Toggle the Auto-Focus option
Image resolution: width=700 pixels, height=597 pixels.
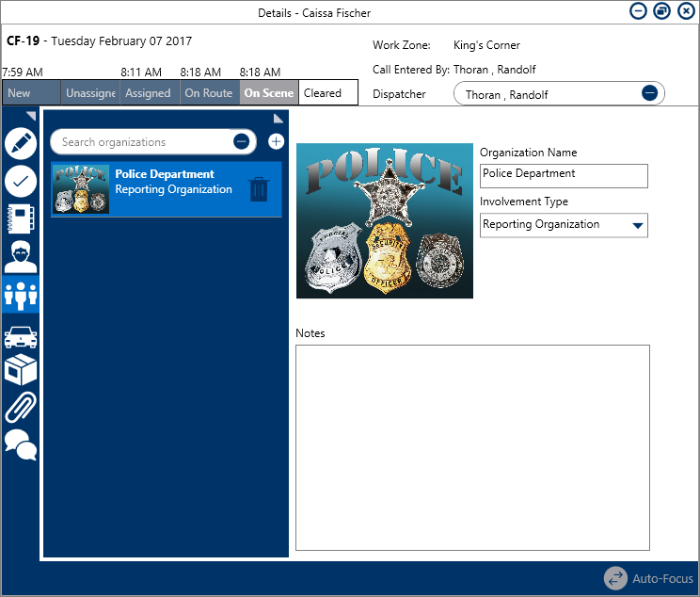click(x=648, y=578)
